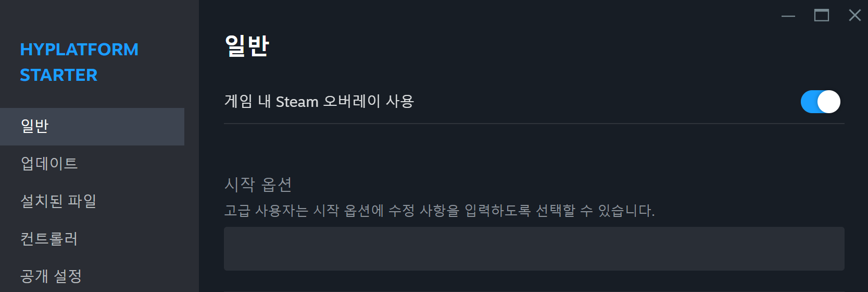
Task: Click the 고급 사용자는 launch options description
Action: (439, 211)
